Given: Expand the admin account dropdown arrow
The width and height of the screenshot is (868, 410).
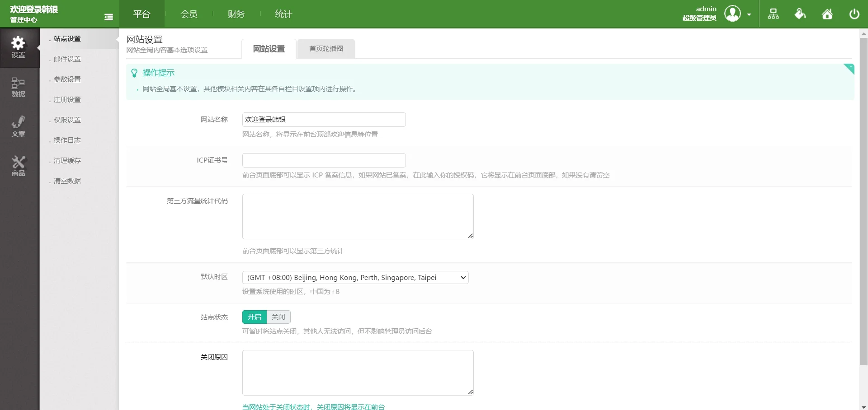Looking at the screenshot, I should coord(749,14).
